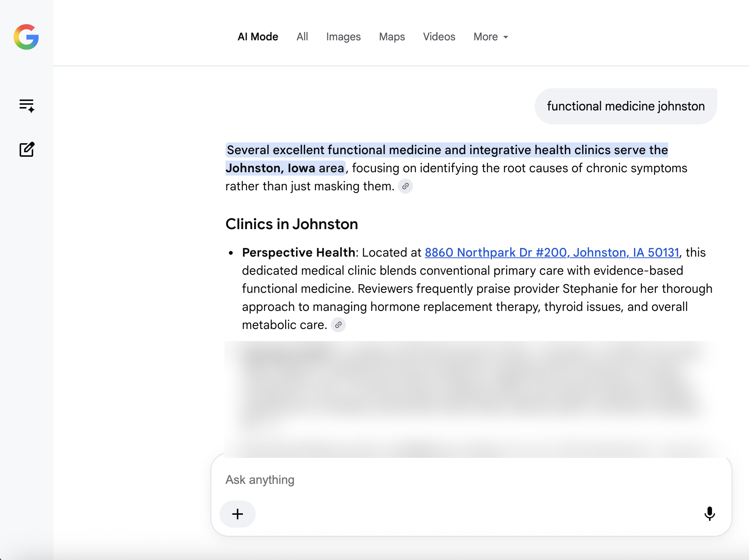Screen dimensions: 749x560
Task: Open the Videos tab
Action: [x=439, y=37]
